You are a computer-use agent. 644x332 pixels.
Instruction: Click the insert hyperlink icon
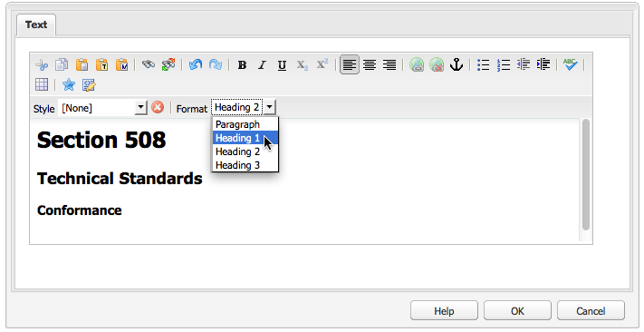pyautogui.click(x=417, y=65)
